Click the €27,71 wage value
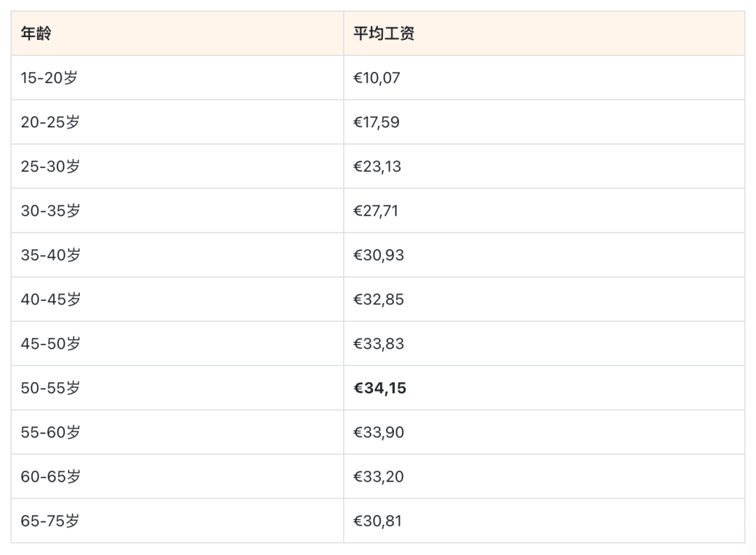 pyautogui.click(x=376, y=211)
